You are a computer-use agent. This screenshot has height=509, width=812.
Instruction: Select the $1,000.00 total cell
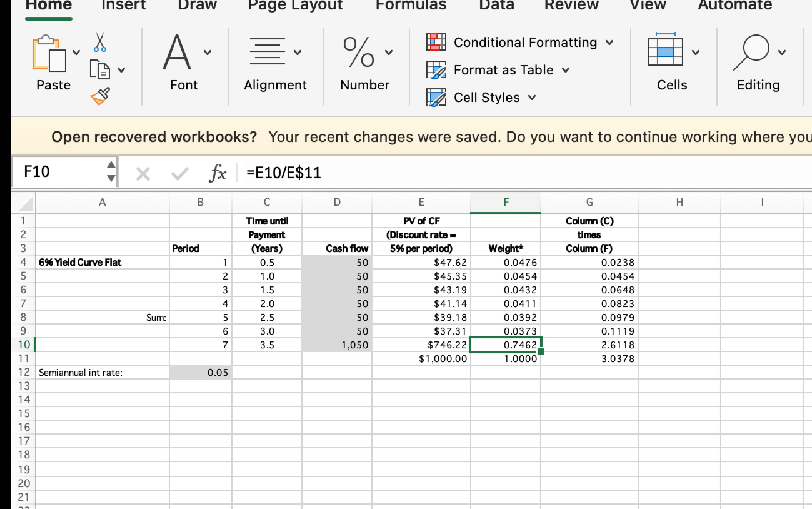tap(421, 358)
